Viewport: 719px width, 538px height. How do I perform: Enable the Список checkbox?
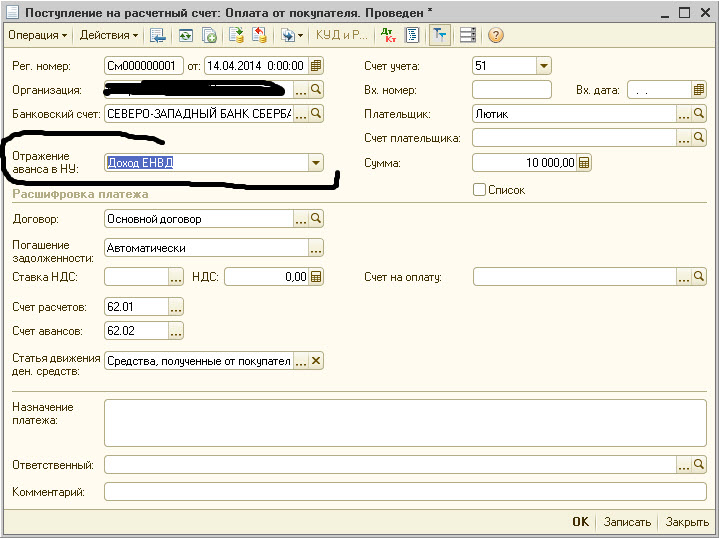point(480,189)
